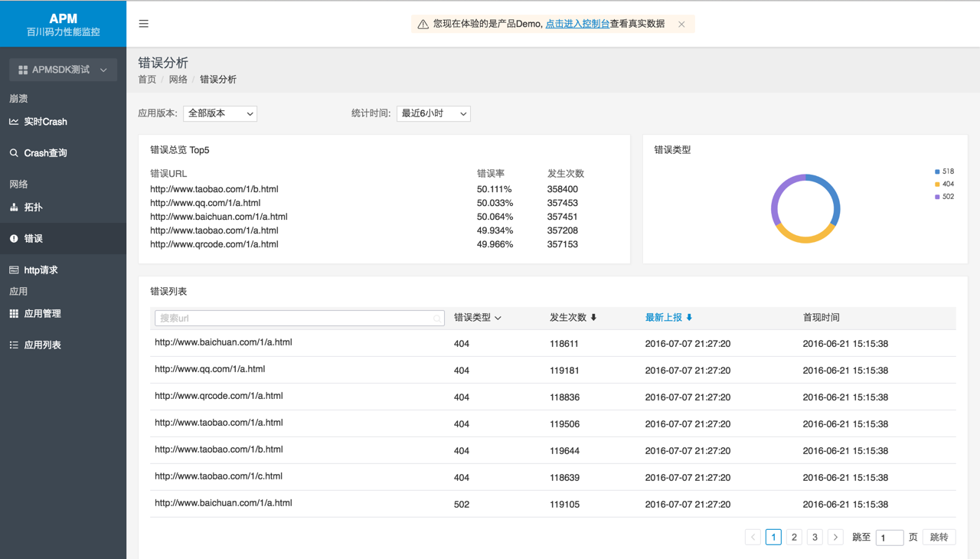This screenshot has height=559, width=980.
Task: Click the 错误总览 Top5 panel title
Action: pos(180,150)
